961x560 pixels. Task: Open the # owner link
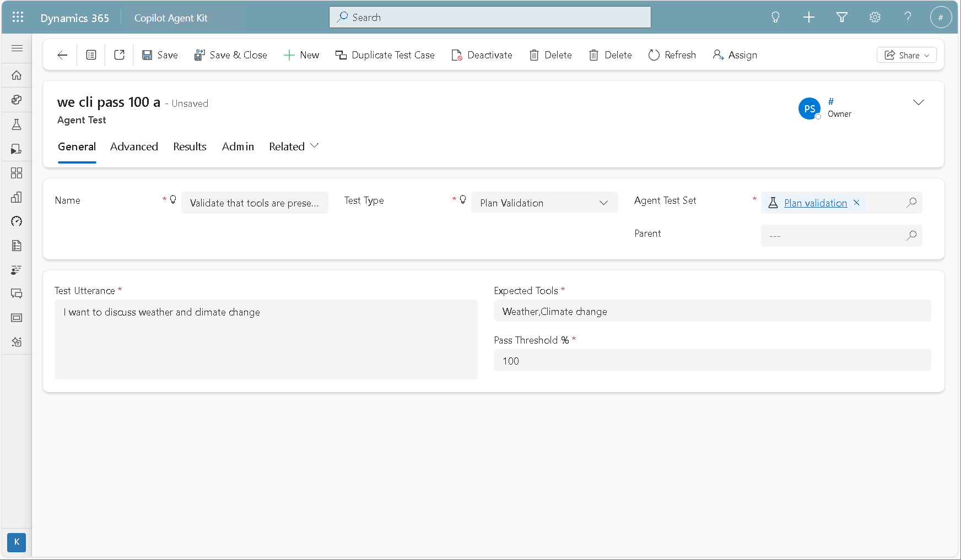[x=830, y=101]
